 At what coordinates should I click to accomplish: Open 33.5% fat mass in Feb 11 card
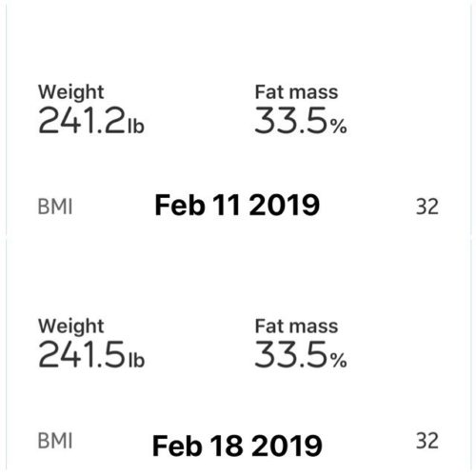pyautogui.click(x=301, y=120)
